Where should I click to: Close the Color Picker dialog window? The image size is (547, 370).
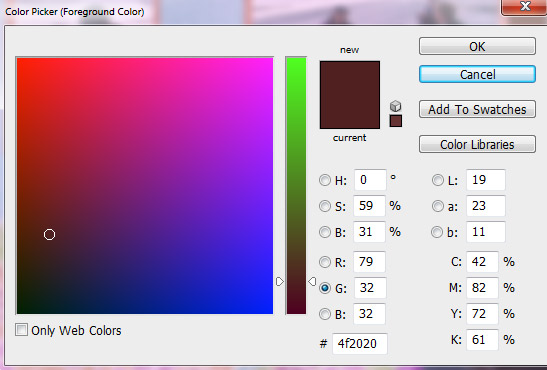tap(525, 6)
